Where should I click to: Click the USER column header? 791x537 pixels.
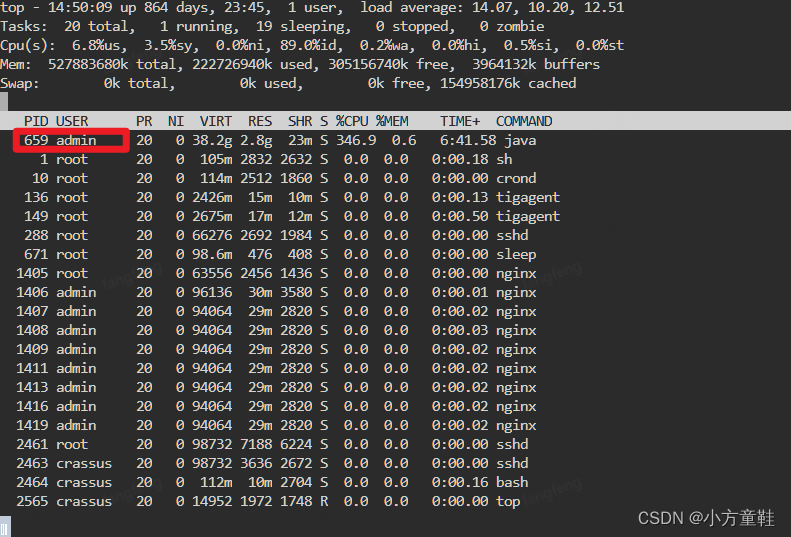tap(72, 122)
